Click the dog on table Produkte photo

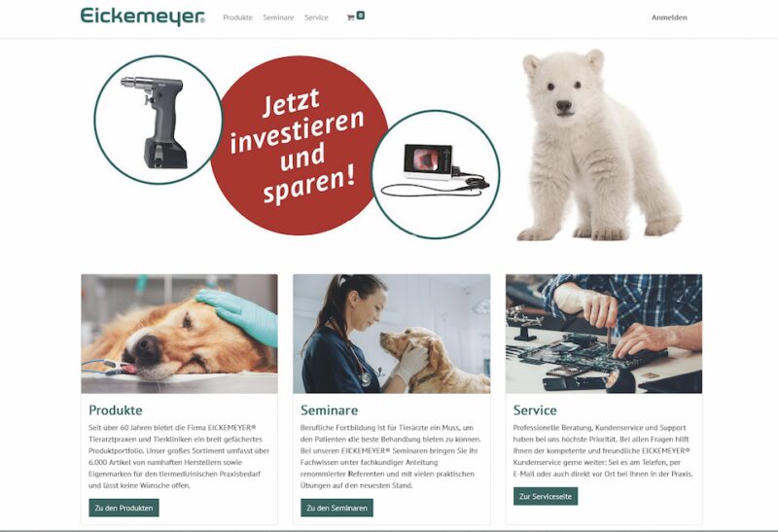[180, 334]
